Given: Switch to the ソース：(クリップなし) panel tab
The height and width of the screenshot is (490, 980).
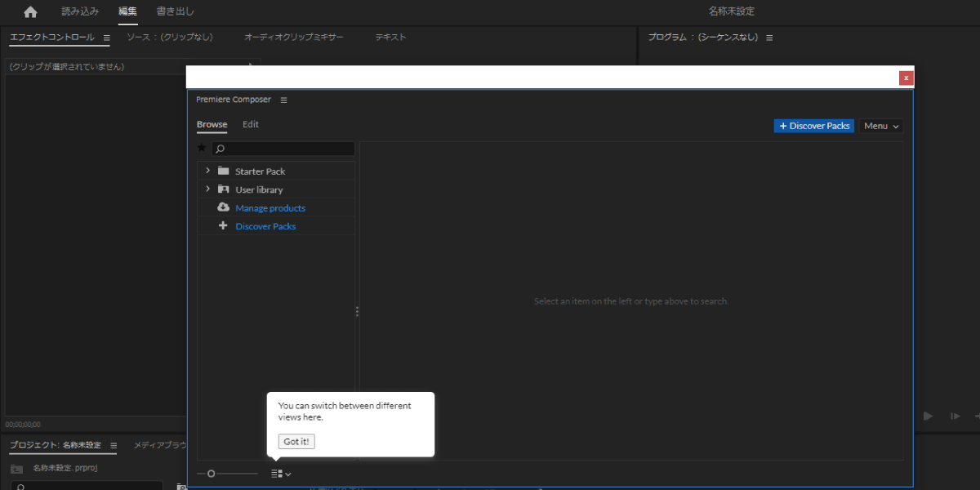Looking at the screenshot, I should pos(170,38).
